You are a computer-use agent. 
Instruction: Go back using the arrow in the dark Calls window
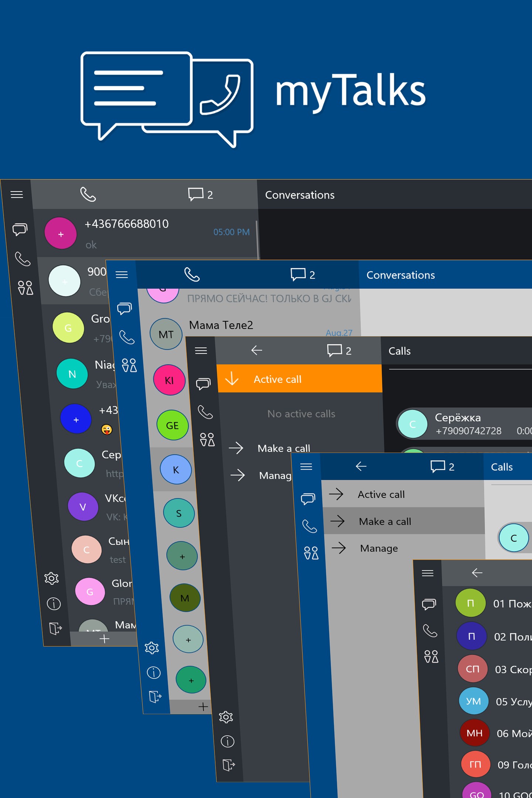(x=256, y=350)
